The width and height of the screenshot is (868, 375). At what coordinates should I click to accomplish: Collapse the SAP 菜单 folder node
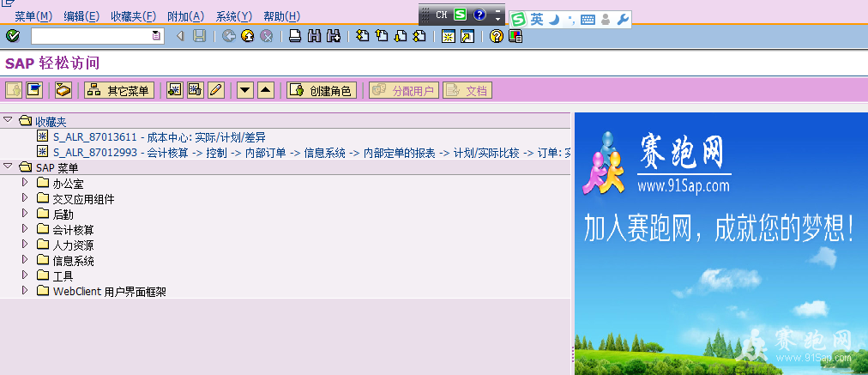(8, 166)
